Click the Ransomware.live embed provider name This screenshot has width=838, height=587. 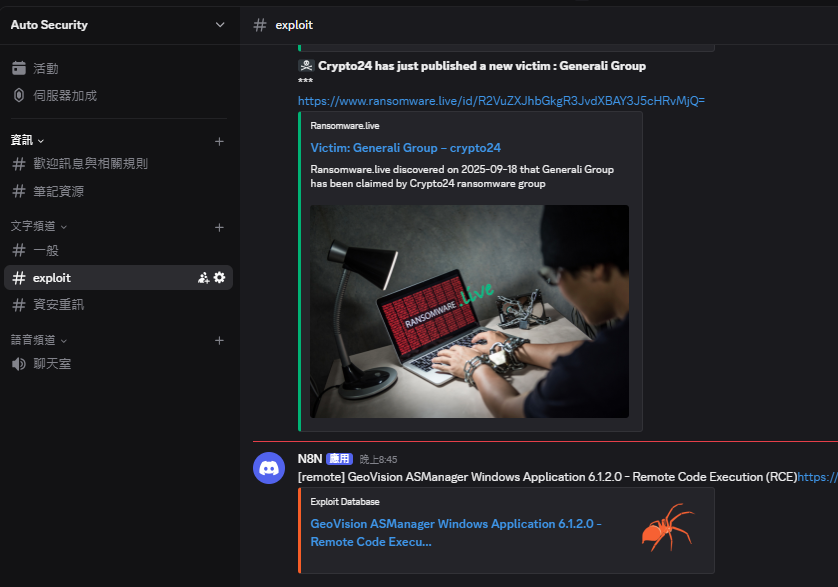coord(345,126)
